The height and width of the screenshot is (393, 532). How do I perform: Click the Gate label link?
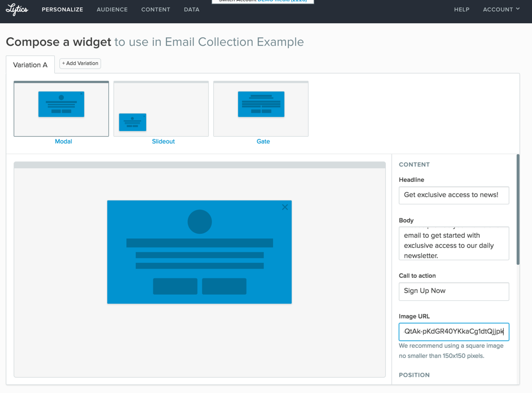click(263, 141)
